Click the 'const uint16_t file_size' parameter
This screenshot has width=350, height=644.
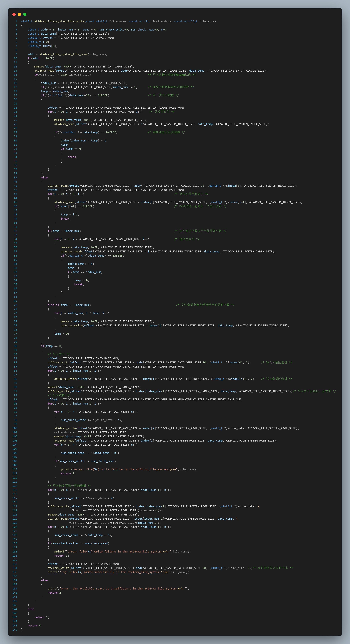point(194,22)
